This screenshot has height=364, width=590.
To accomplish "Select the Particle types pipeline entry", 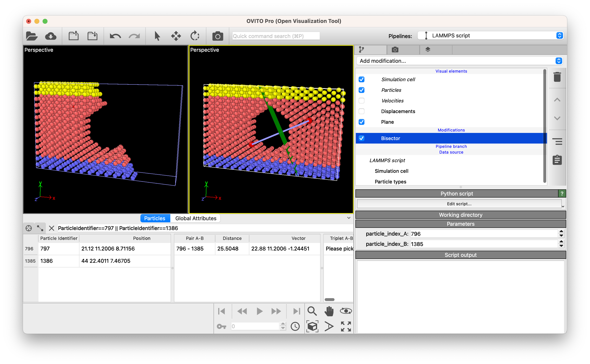I will pos(390,182).
